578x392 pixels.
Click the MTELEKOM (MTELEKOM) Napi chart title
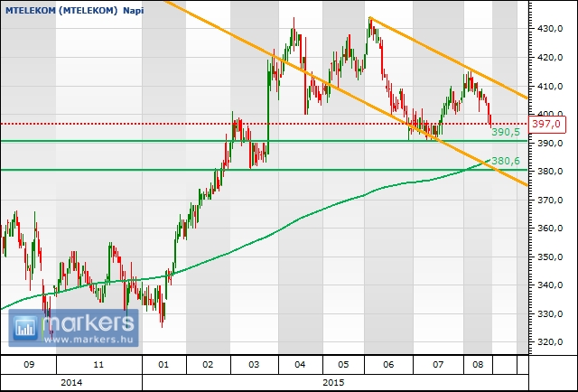tap(74, 10)
